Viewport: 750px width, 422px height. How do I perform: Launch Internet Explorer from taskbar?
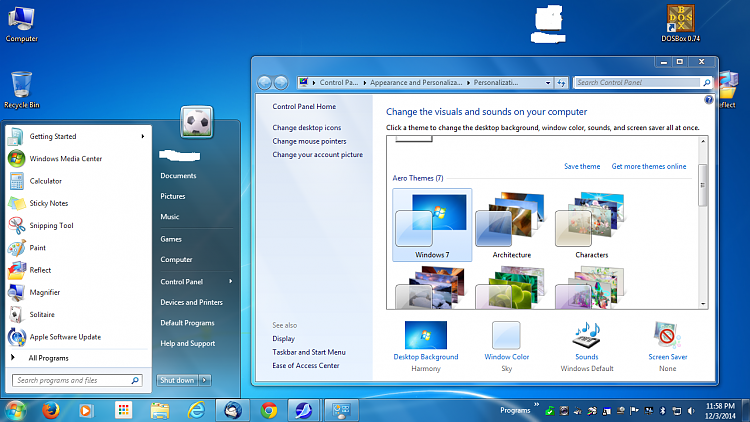196,411
